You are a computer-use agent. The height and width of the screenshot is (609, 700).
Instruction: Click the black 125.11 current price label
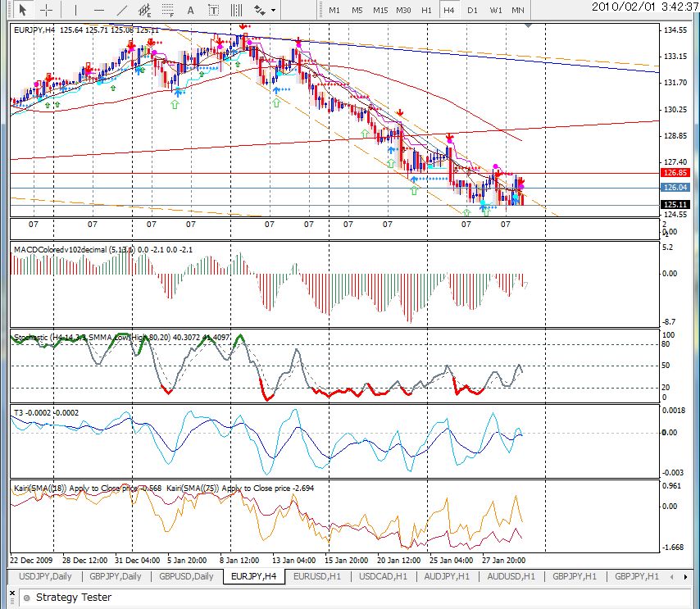click(x=675, y=204)
